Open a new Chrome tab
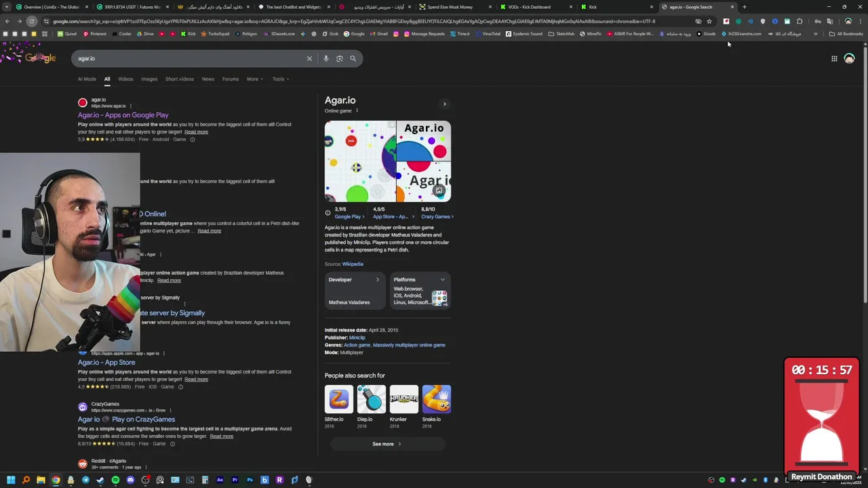Viewport: 868px width, 488px height. tap(744, 7)
